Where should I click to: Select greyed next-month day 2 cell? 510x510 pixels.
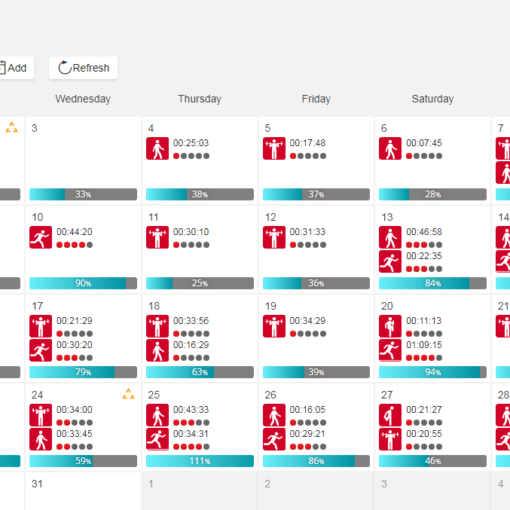[316, 491]
